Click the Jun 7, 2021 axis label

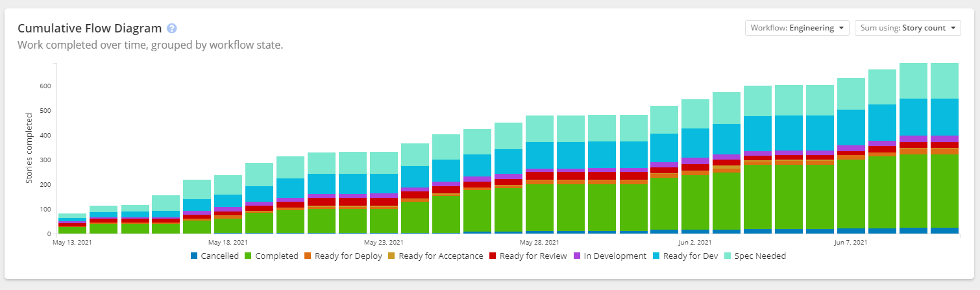click(851, 243)
